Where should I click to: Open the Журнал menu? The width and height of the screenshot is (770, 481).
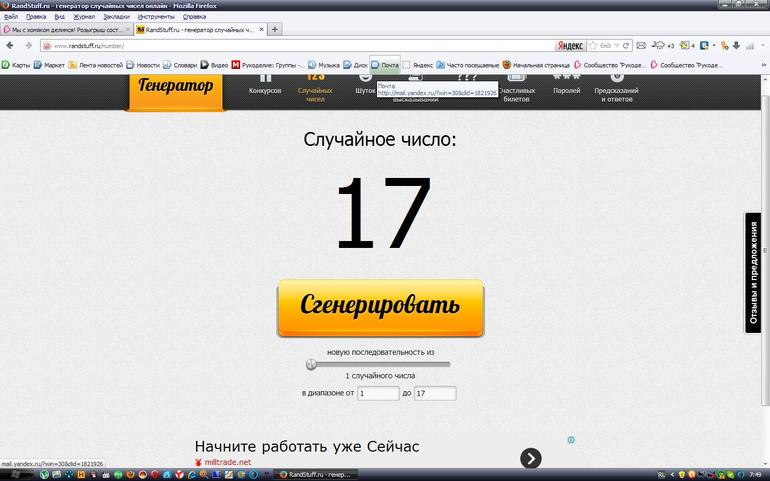tap(84, 17)
